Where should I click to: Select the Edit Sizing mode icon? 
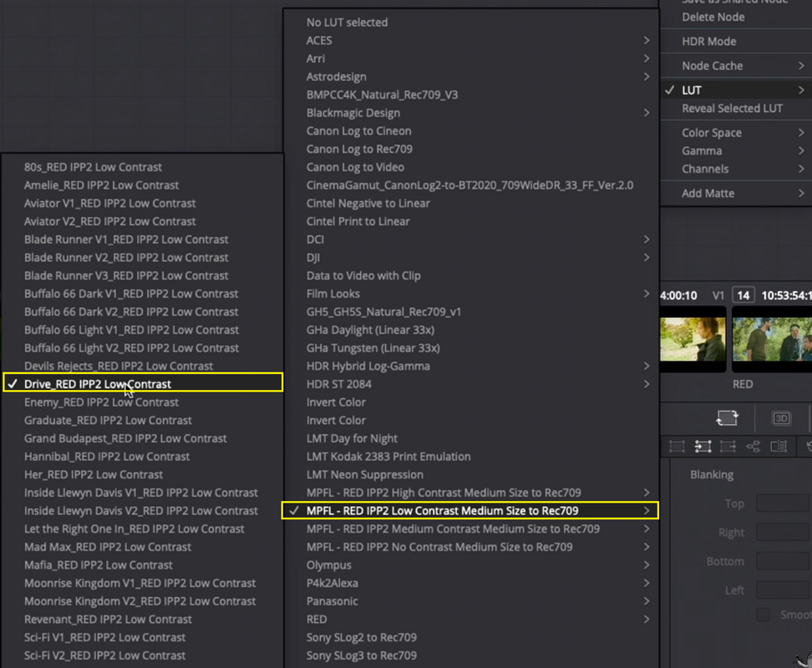[x=677, y=446]
